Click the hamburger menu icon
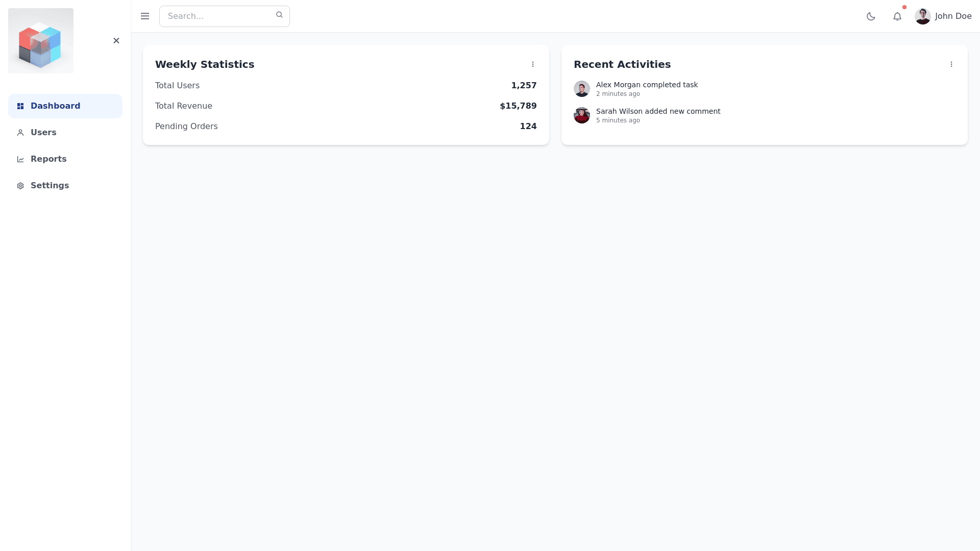Screen dimensions: 980x551 point(145,16)
